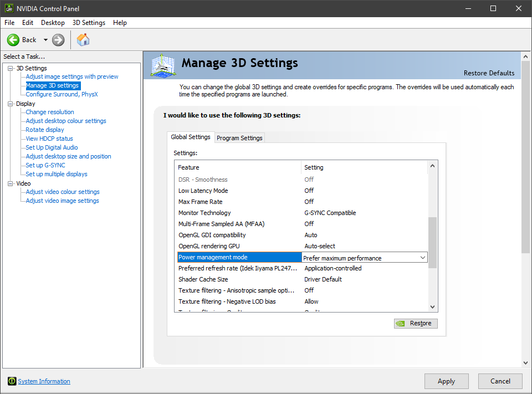The image size is (532, 394).
Task: Click the Driver Default setting value
Action: (323, 279)
